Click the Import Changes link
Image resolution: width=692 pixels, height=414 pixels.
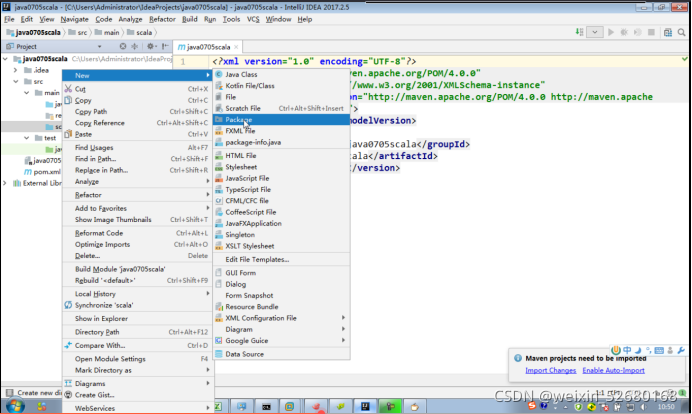550,371
